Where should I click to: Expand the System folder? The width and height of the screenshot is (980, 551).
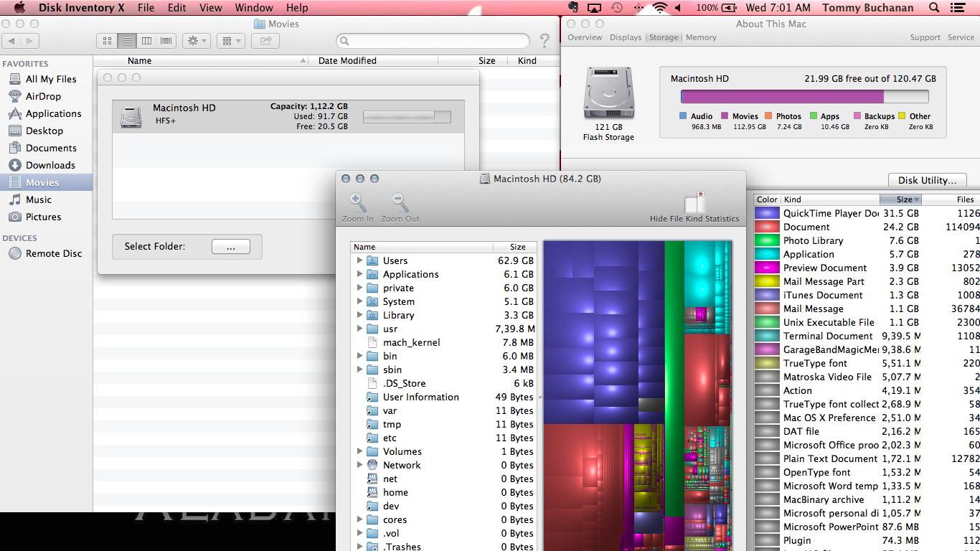359,301
